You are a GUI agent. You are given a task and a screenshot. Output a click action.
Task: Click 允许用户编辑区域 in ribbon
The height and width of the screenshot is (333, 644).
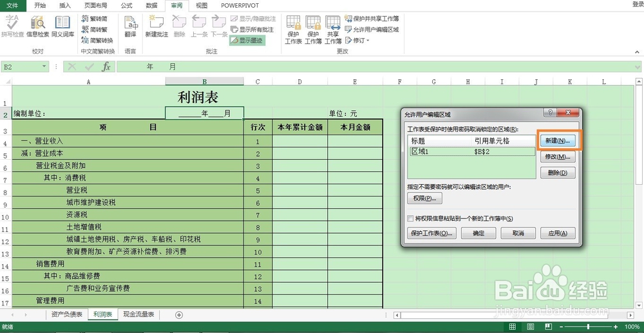coord(372,30)
